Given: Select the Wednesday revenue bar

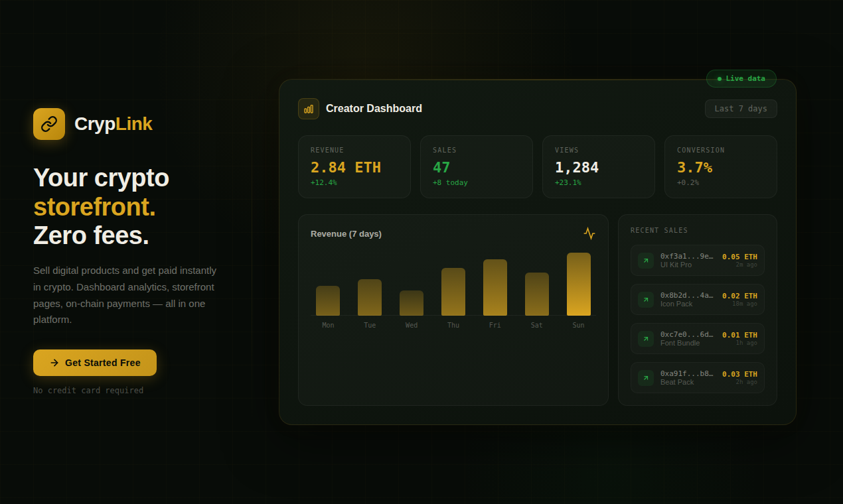Looking at the screenshot, I should click(412, 303).
